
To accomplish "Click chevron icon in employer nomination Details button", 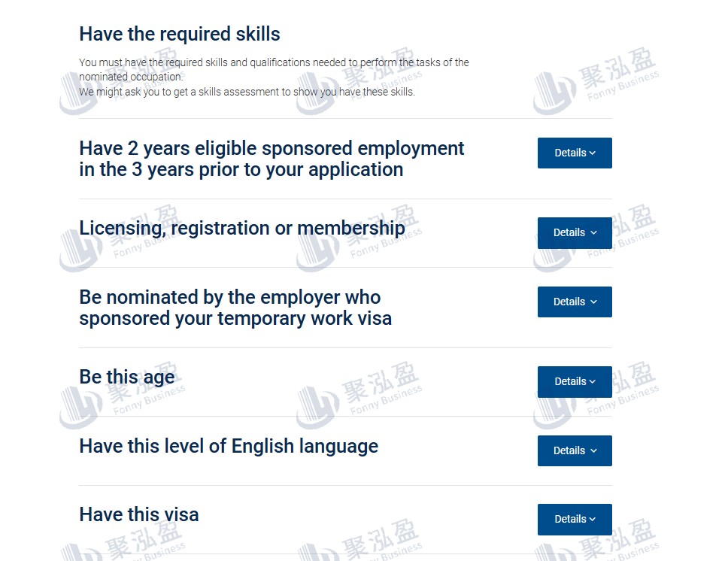I will (x=594, y=302).
